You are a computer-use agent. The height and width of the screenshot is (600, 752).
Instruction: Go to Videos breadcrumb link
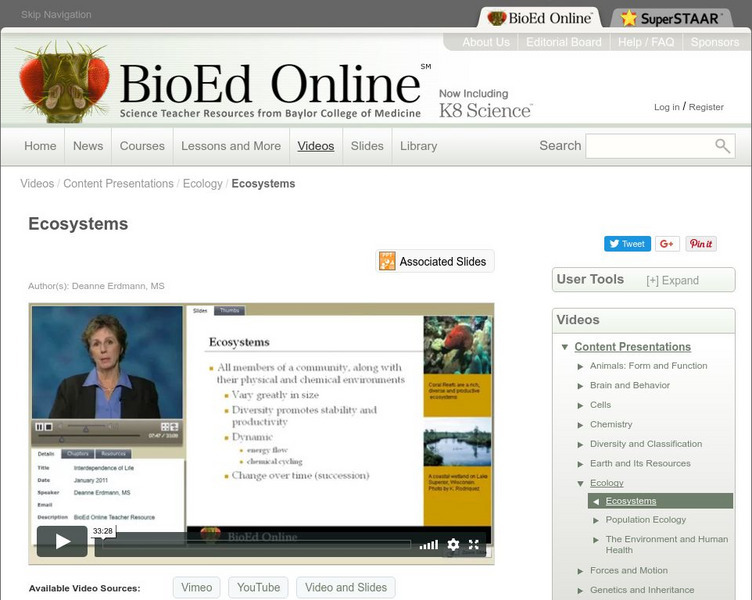click(x=37, y=184)
